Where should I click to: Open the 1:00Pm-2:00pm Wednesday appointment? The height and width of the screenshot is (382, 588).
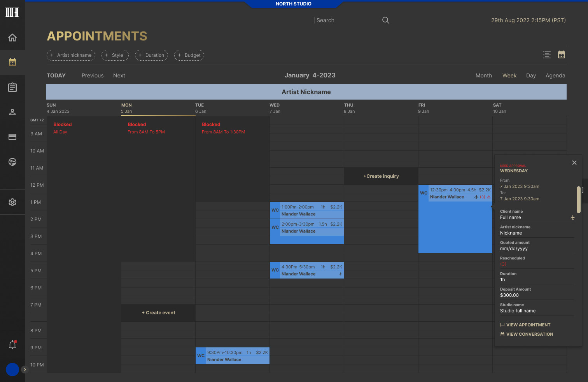[307, 210]
